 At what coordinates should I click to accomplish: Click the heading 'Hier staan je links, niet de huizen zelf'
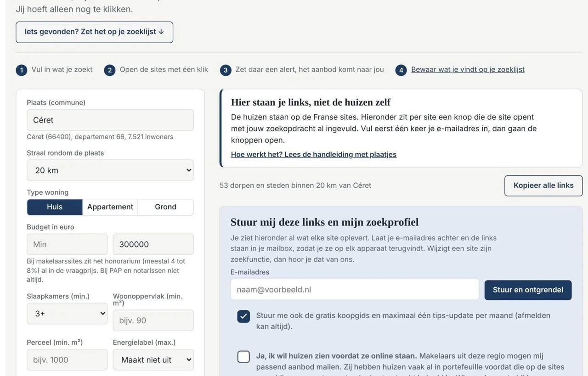click(311, 102)
